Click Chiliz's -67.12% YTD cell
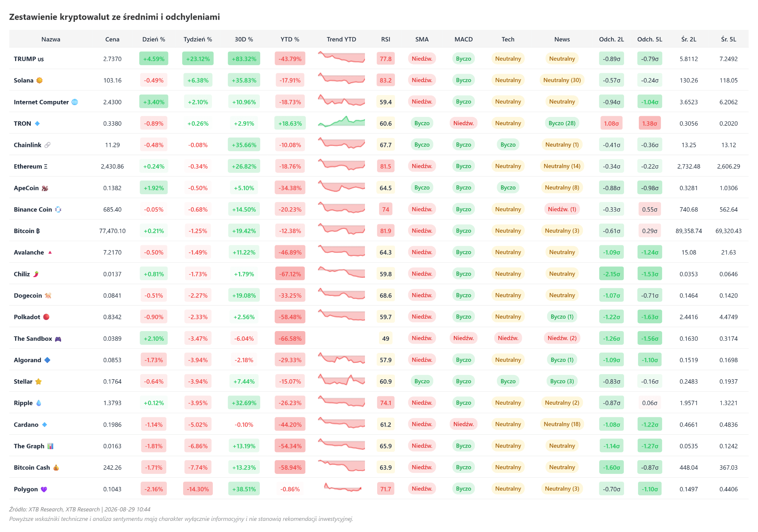 (290, 274)
